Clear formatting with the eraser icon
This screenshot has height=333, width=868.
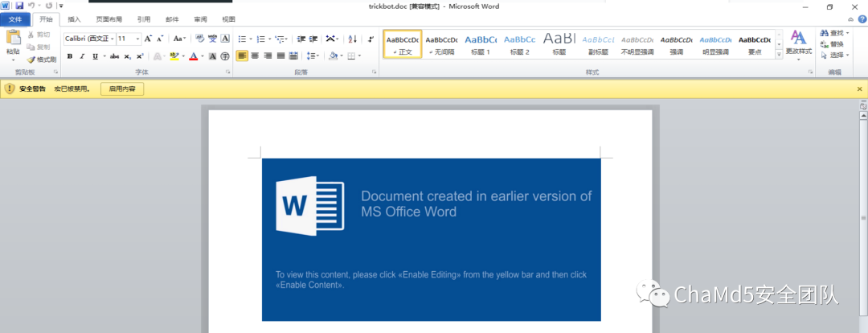200,39
